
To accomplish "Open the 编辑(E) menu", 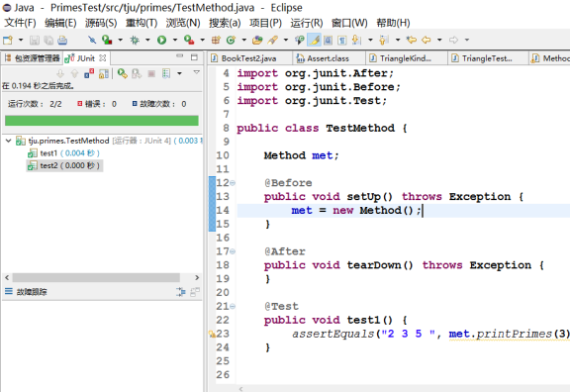I will [x=60, y=23].
